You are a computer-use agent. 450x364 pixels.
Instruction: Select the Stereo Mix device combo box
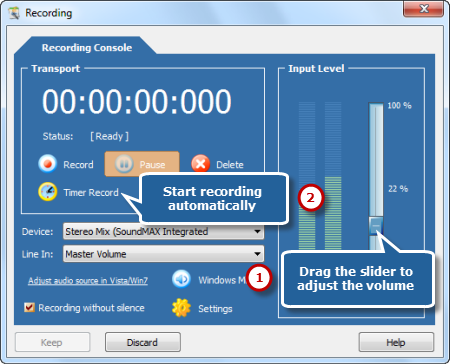coord(163,231)
